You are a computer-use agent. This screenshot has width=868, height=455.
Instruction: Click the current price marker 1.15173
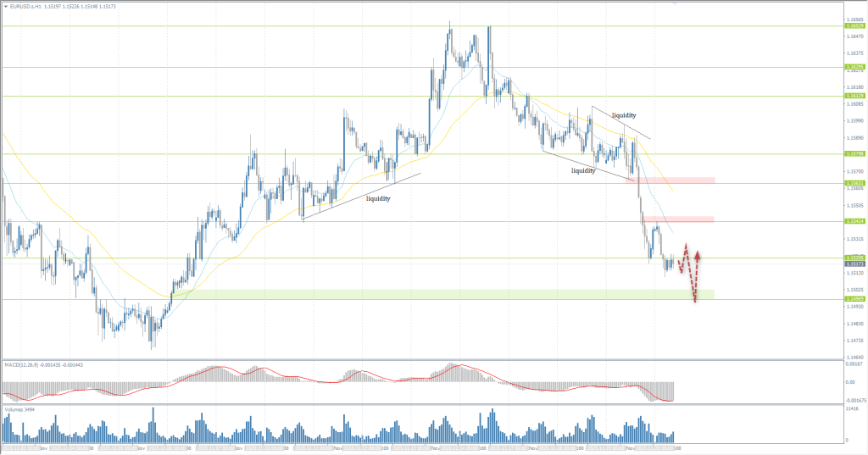[854, 264]
